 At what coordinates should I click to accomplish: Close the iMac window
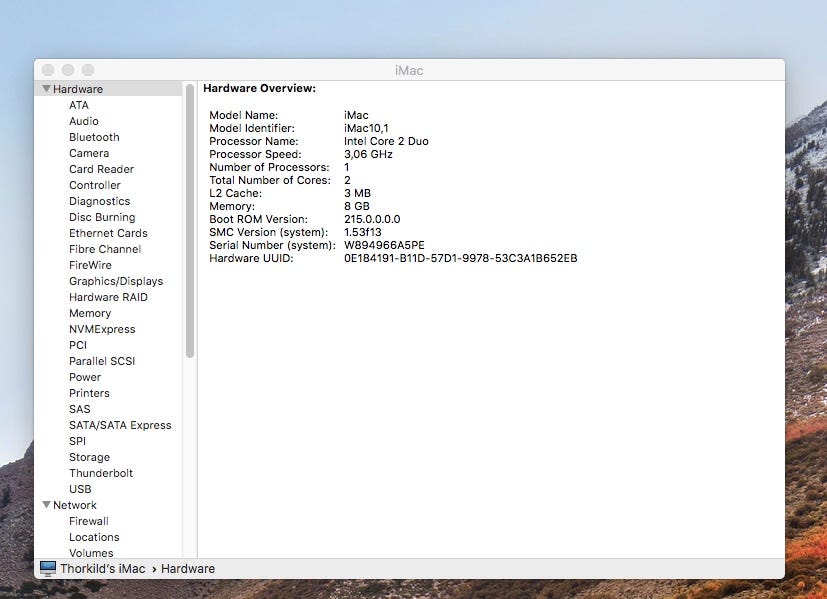click(48, 70)
